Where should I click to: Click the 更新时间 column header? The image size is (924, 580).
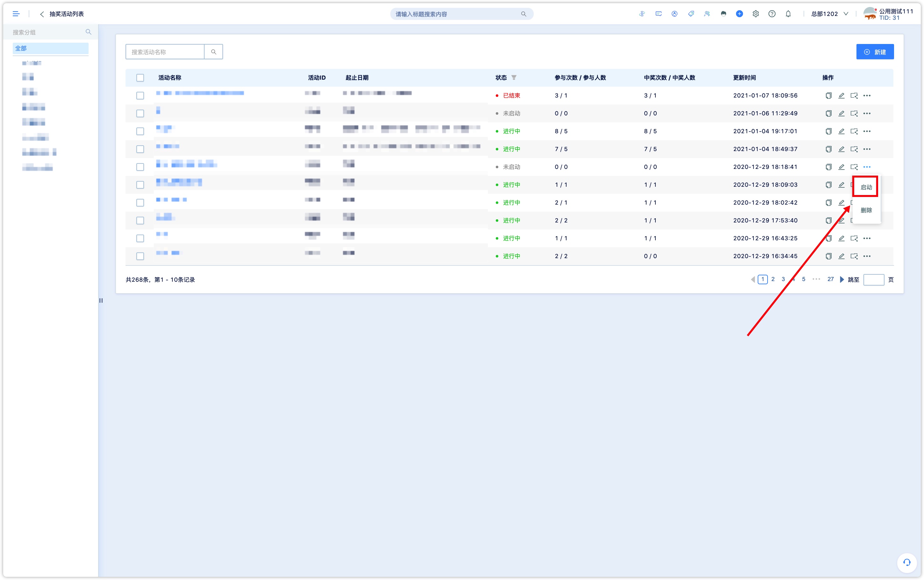(x=744, y=77)
